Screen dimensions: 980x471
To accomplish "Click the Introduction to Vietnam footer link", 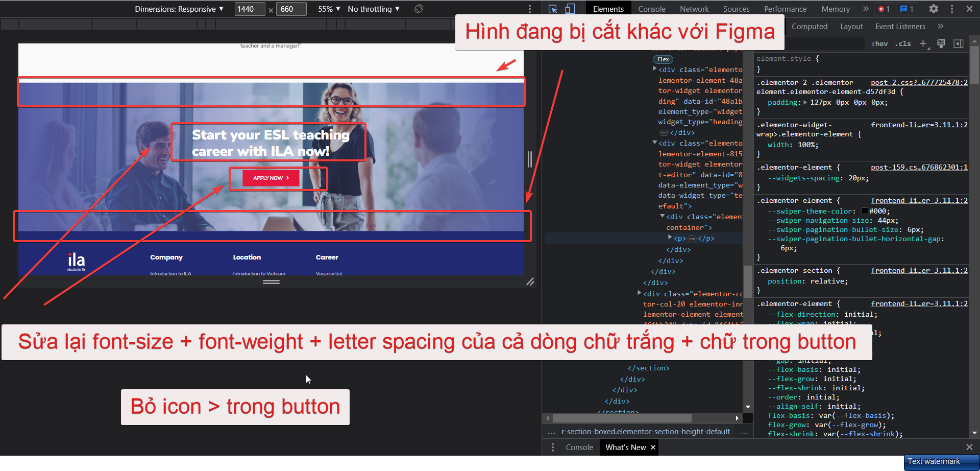I will coord(259,274).
